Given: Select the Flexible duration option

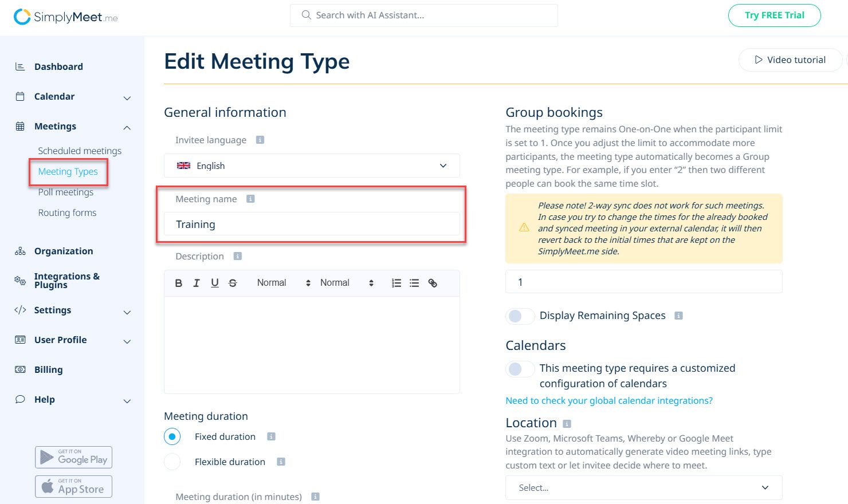Looking at the screenshot, I should coord(172,462).
